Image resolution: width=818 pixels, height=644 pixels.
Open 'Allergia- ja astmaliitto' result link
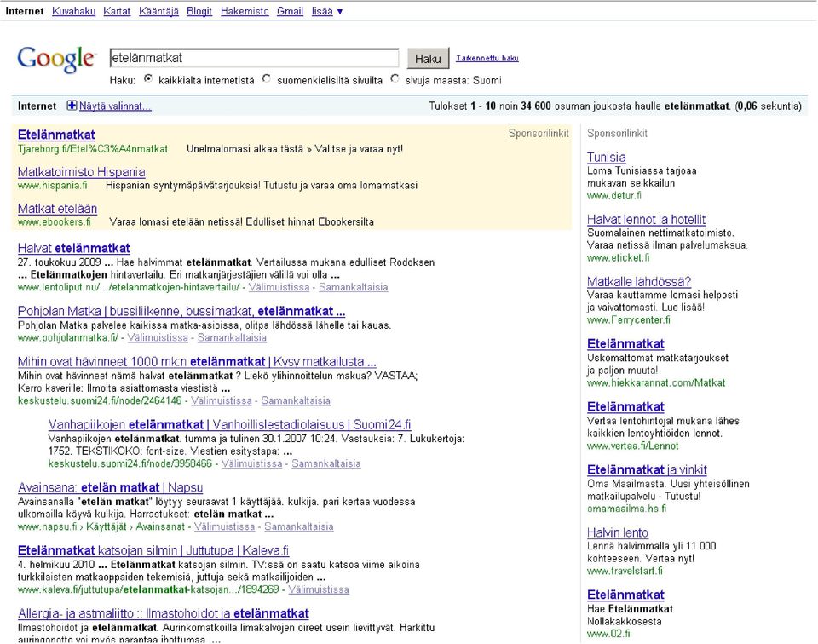(x=164, y=613)
